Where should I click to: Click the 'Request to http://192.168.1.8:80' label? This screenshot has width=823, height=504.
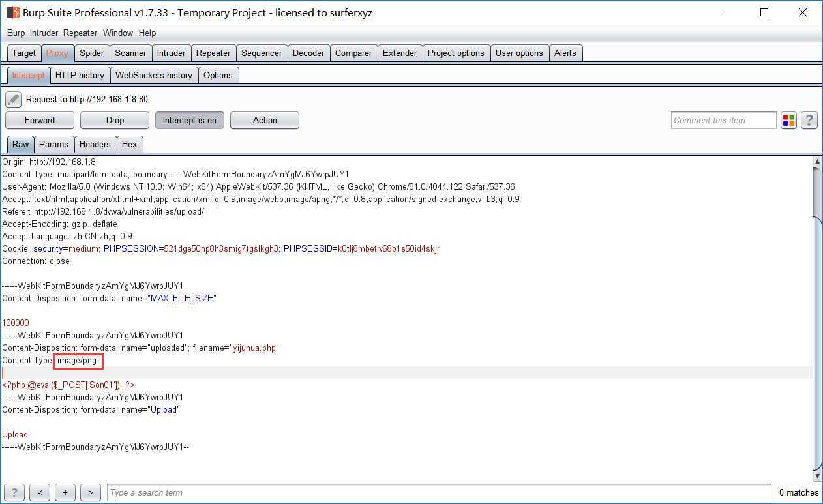tap(87, 99)
